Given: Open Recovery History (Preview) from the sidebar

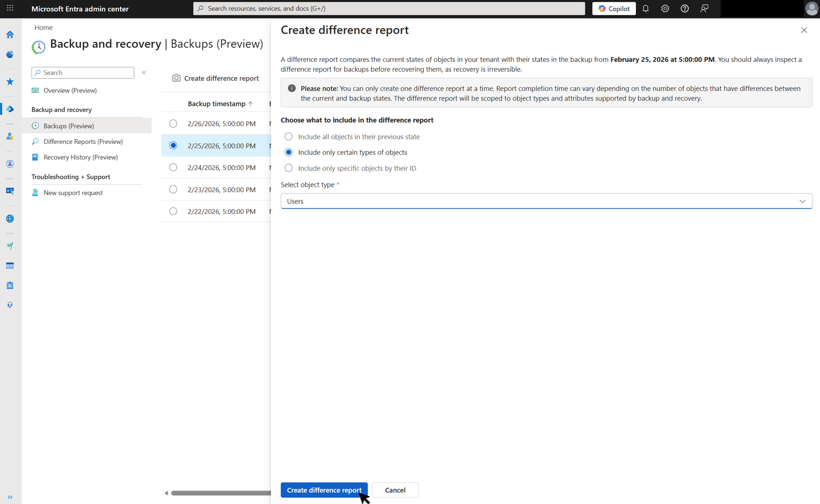Looking at the screenshot, I should click(80, 157).
